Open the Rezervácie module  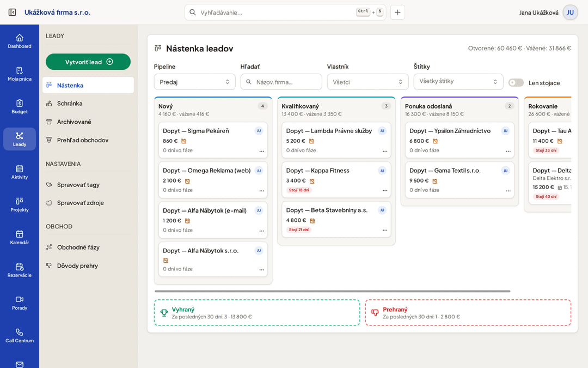click(x=20, y=270)
